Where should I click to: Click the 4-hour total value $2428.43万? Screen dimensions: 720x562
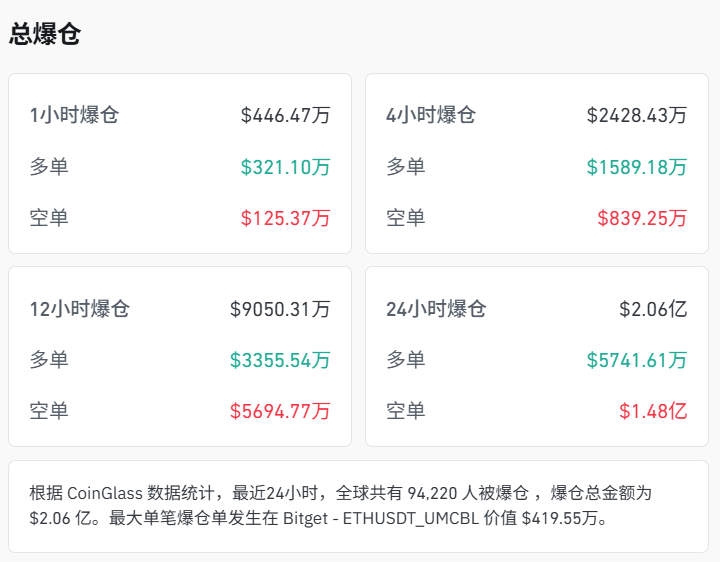637,115
